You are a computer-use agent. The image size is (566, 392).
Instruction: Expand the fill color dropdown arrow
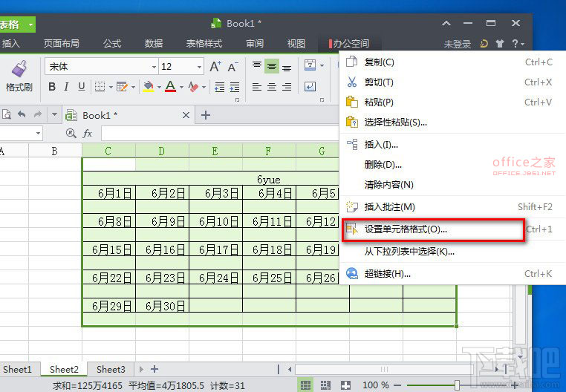coord(159,88)
